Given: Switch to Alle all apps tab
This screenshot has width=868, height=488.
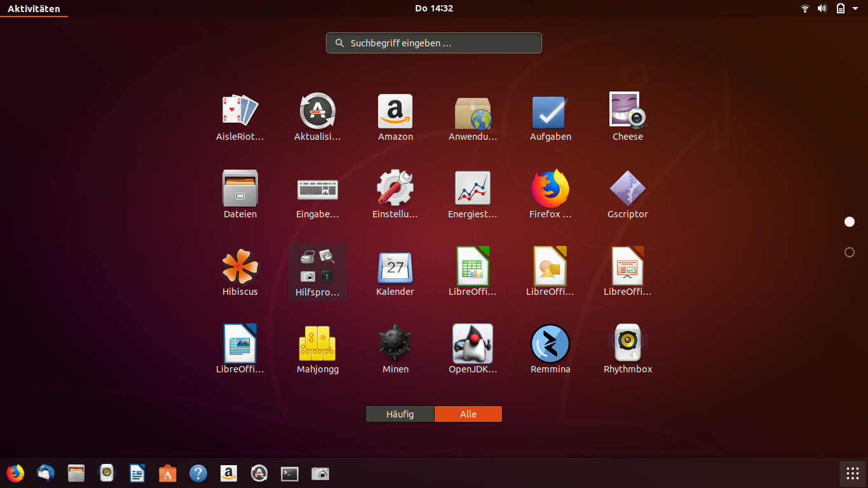Looking at the screenshot, I should [x=468, y=414].
